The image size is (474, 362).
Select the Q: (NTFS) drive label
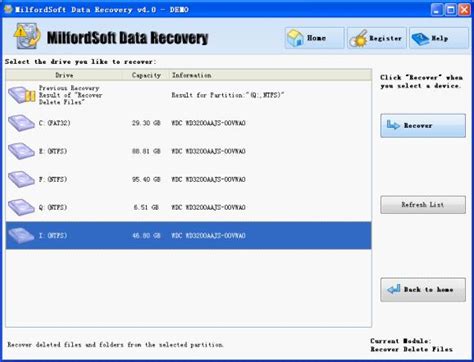click(53, 207)
